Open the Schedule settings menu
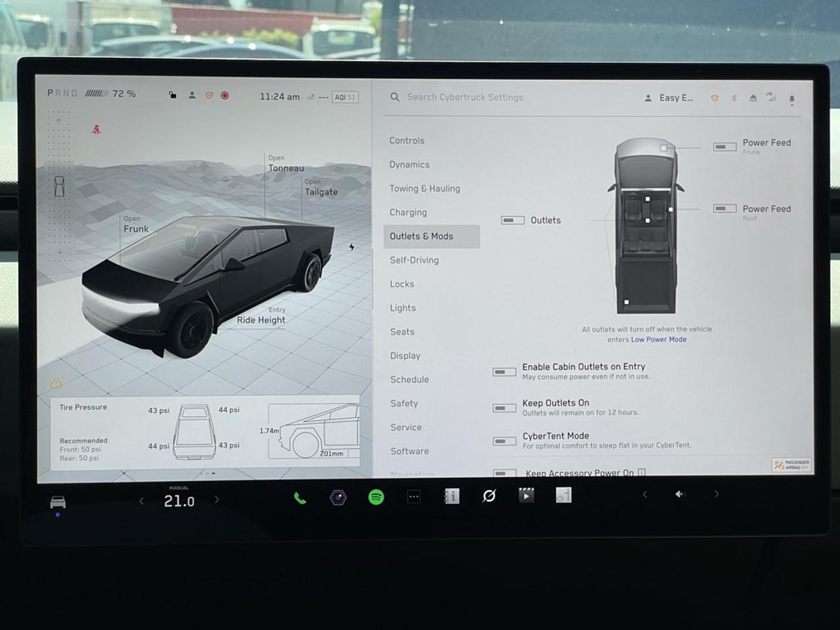The width and height of the screenshot is (840, 630). 409,379
